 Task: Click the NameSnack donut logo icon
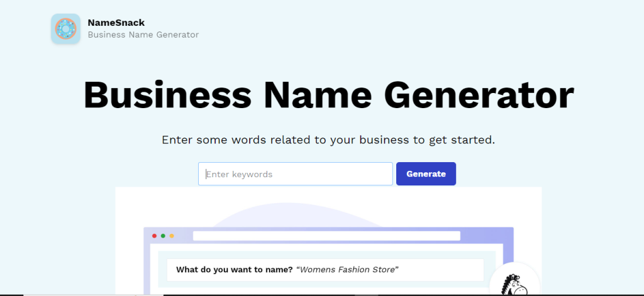(x=65, y=29)
